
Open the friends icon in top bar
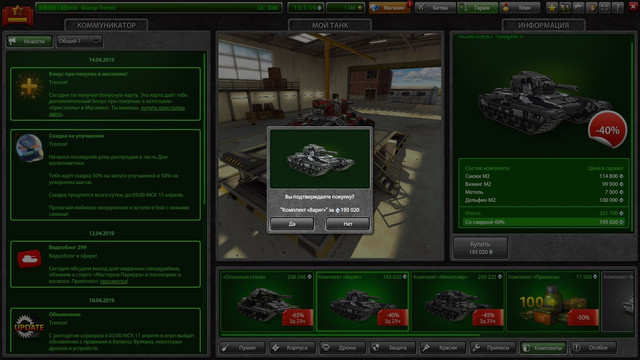(565, 8)
